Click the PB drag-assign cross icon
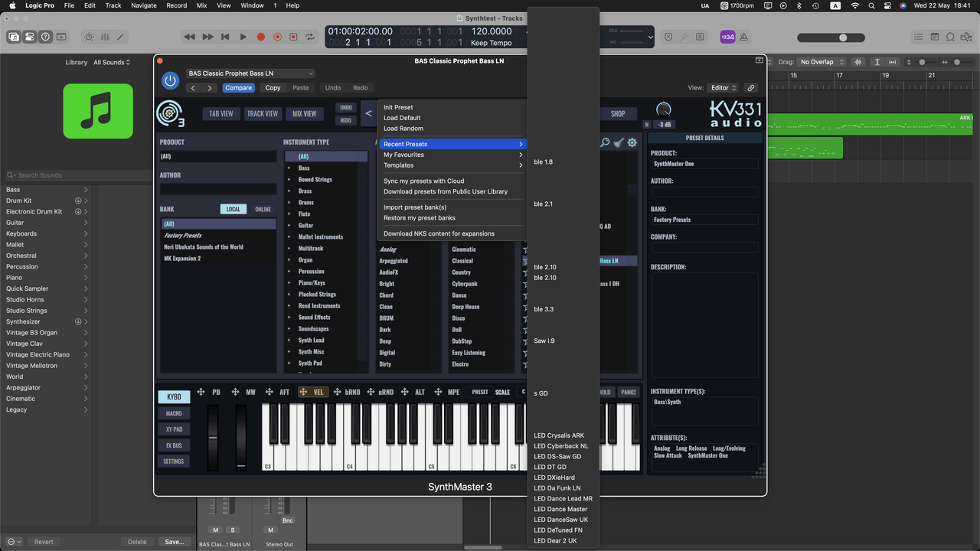980x551 pixels. (x=201, y=392)
